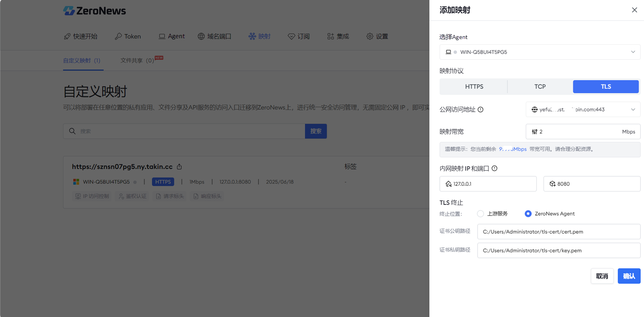Click globe icon in public address field
This screenshot has height=317, width=644.
click(535, 109)
